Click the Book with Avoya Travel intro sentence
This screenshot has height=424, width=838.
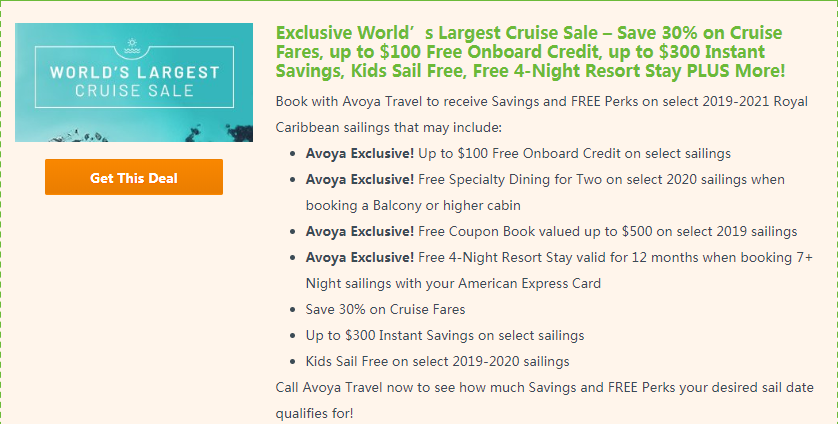point(542,102)
